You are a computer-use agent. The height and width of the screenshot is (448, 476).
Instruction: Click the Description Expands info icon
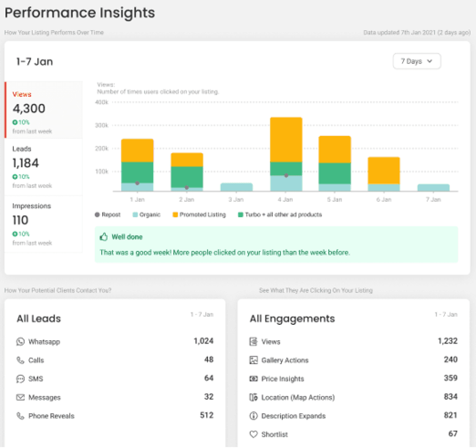[x=254, y=416]
